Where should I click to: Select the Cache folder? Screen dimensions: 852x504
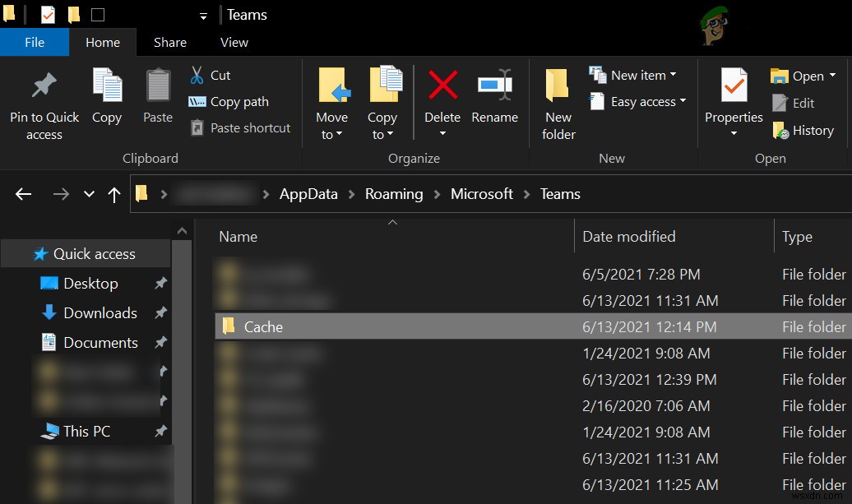263,326
